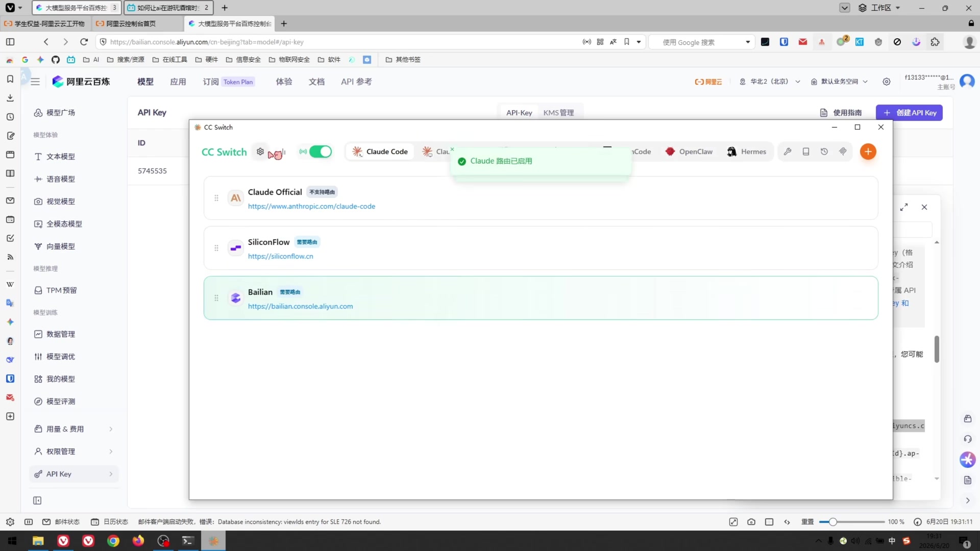The width and height of the screenshot is (980, 551).
Task: Click 创建 API Key button
Action: click(x=909, y=113)
